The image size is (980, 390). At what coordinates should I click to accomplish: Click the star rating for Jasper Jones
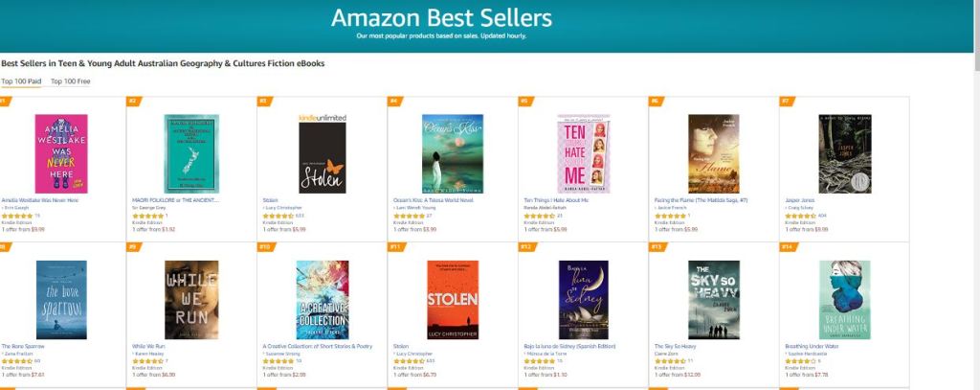tap(800, 217)
